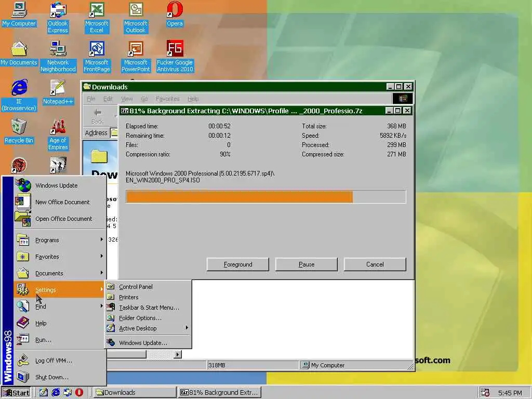Image resolution: width=532 pixels, height=399 pixels.
Task: Select Log Off VM4... in Start menu
Action: [x=60, y=361]
